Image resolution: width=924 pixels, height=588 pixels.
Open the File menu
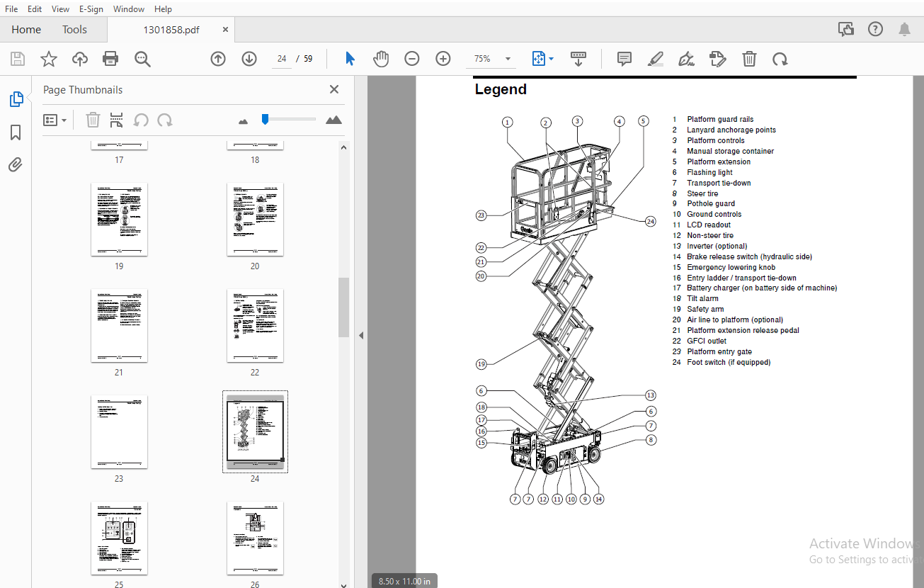click(12, 9)
